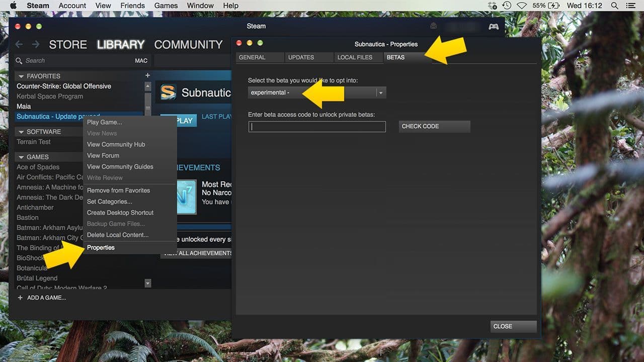Click CLOSE on the Properties window
644x362 pixels.
[513, 326]
